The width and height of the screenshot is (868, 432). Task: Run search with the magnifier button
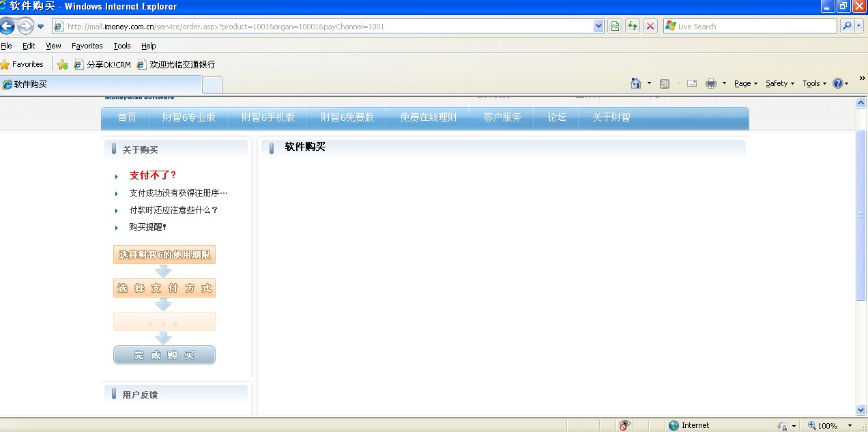point(847,27)
